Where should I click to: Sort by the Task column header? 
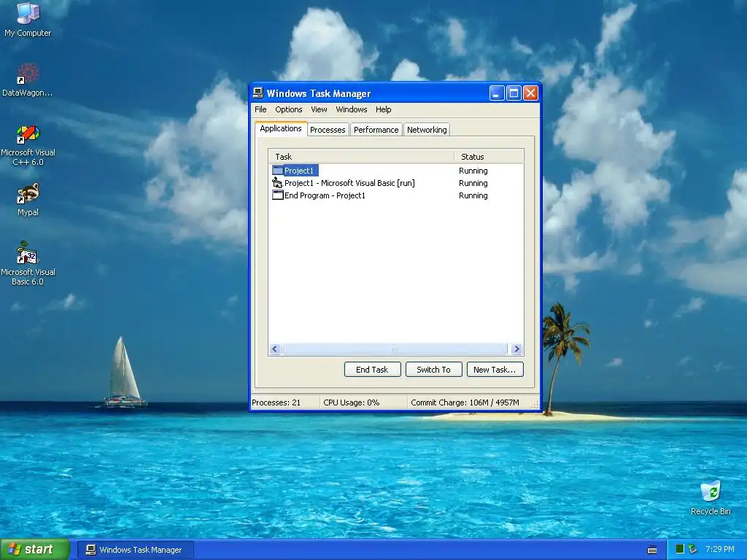[x=362, y=157]
